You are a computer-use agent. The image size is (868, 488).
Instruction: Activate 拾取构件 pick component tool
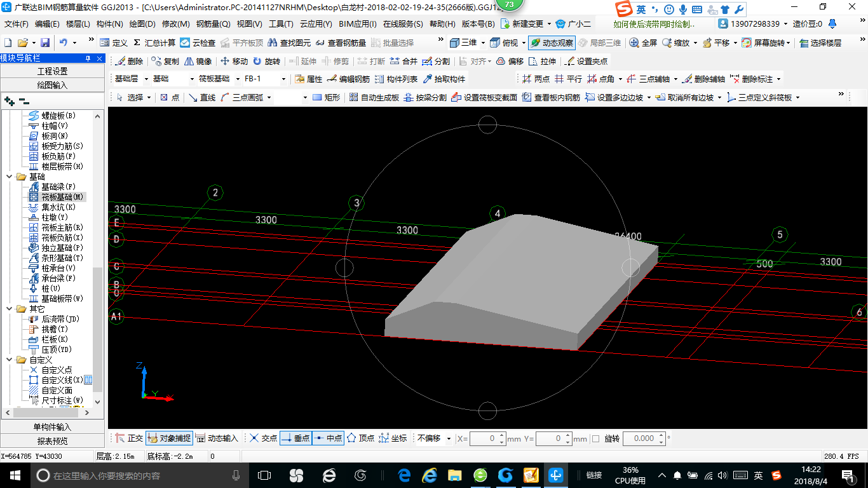click(x=444, y=79)
